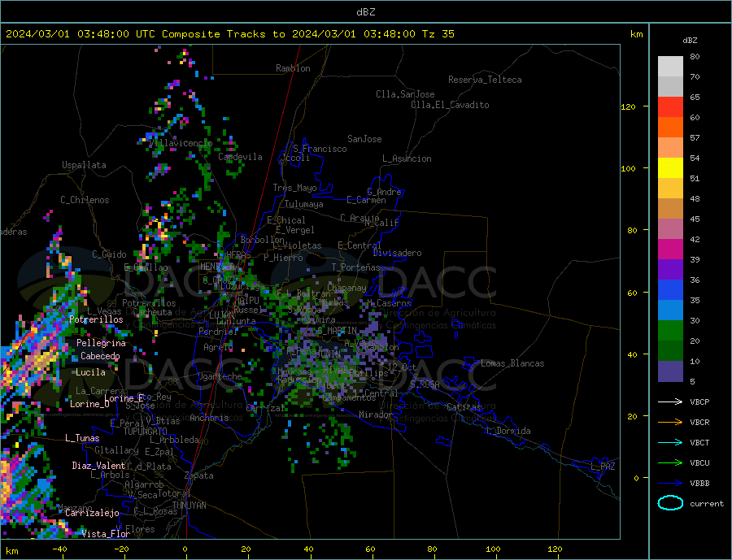Click the 'current' legend label
Image resolution: width=732 pixels, height=560 pixels.
(707, 504)
